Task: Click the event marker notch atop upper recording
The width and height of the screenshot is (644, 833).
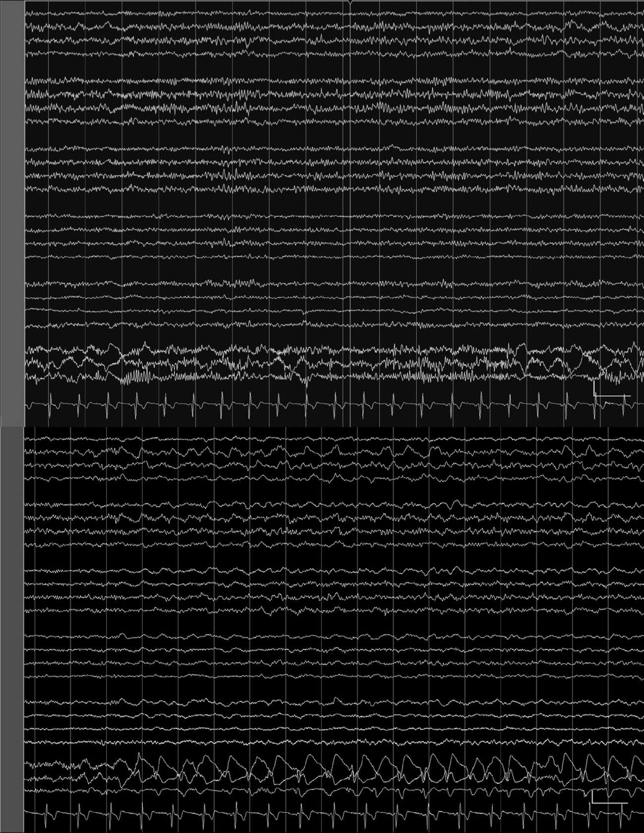Action: coord(351,3)
